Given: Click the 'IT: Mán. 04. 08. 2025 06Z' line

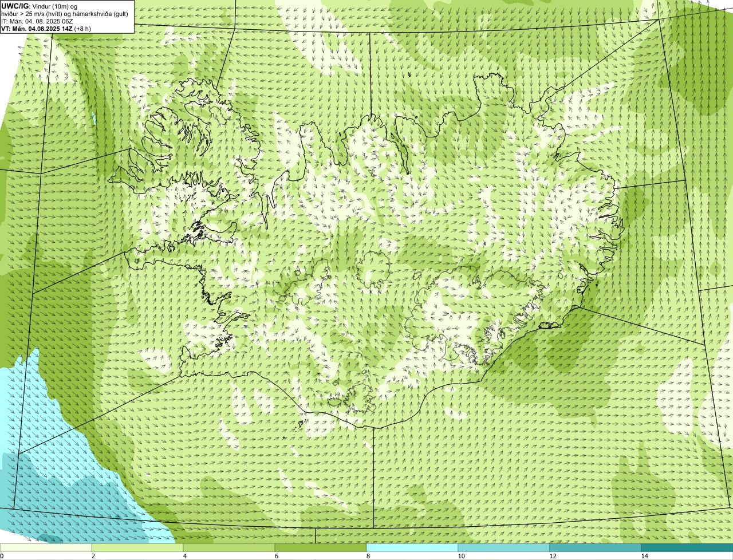Looking at the screenshot, I should click(x=37, y=21).
